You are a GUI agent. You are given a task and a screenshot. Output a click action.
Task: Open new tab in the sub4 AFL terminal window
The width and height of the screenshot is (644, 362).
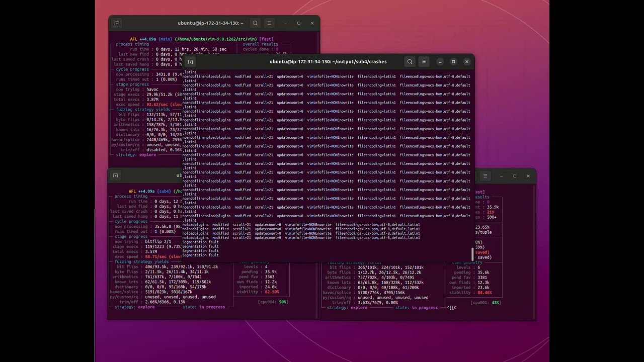point(115,175)
